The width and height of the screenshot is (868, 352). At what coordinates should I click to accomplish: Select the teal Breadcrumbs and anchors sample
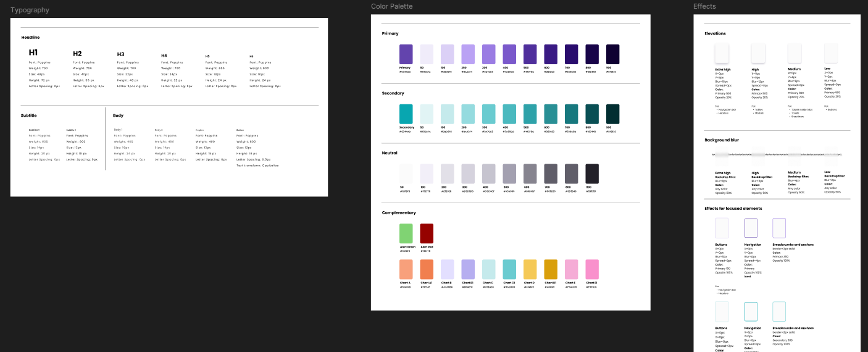click(x=779, y=312)
